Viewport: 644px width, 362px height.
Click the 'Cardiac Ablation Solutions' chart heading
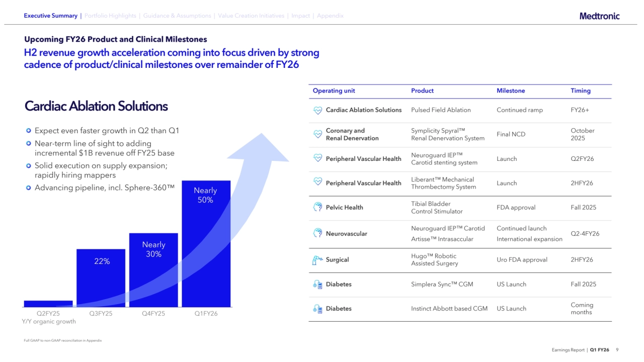[96, 106]
